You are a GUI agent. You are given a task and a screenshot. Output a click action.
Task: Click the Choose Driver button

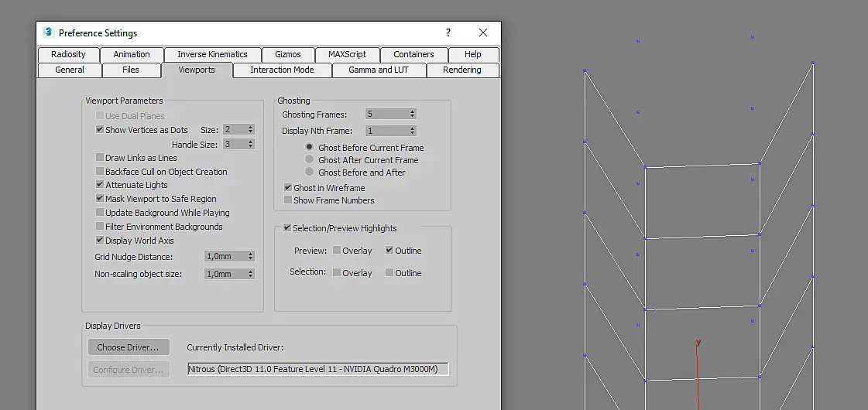129,347
